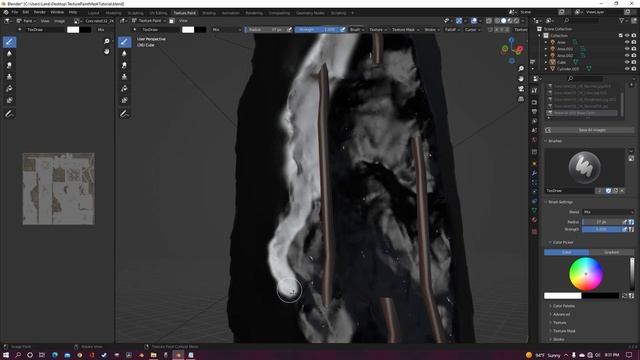Enable solid viewport shading mode
The height and width of the screenshot is (360, 640).
tap(504, 20)
